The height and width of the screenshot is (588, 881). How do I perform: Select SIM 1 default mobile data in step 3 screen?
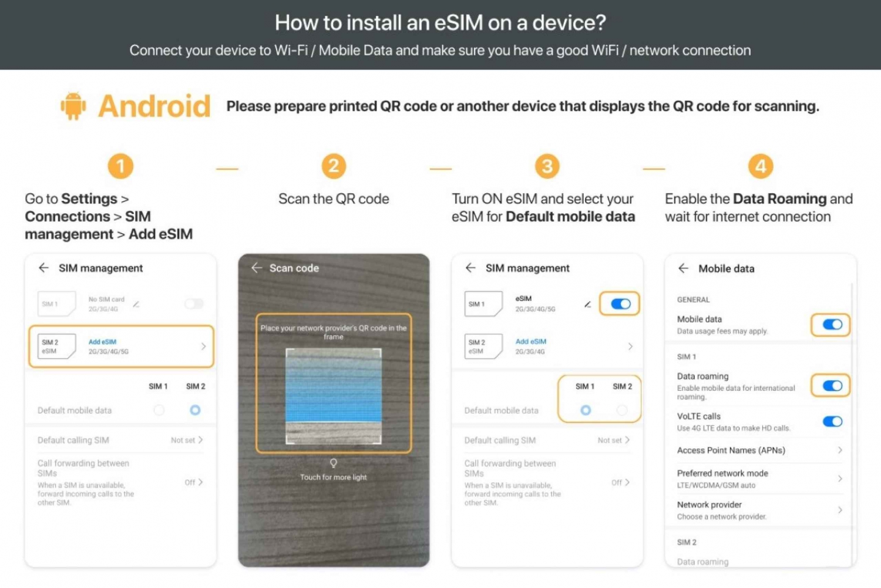click(586, 410)
